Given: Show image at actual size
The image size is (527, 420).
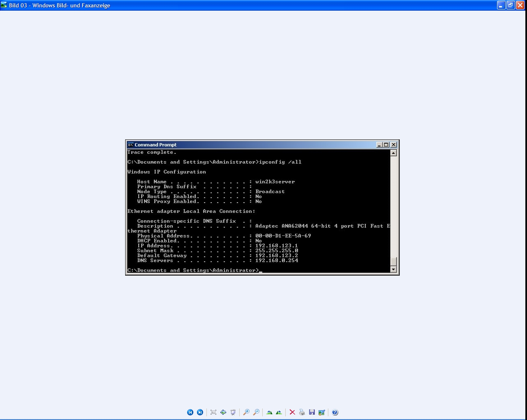Looking at the screenshot, I should pyautogui.click(x=223, y=412).
